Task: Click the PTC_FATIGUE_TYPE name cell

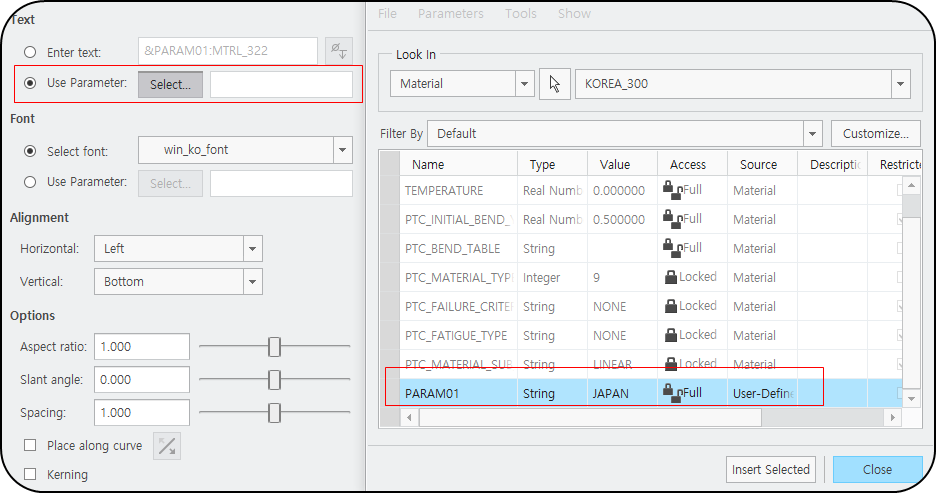Action: point(458,335)
